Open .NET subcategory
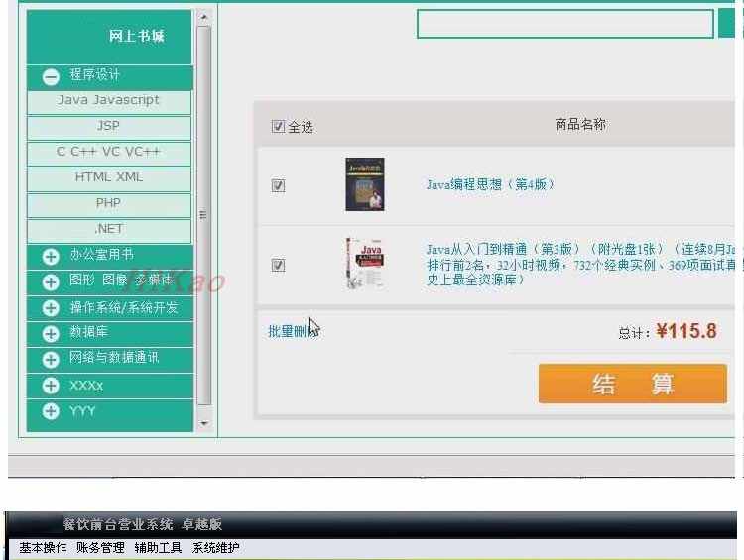 [109, 231]
